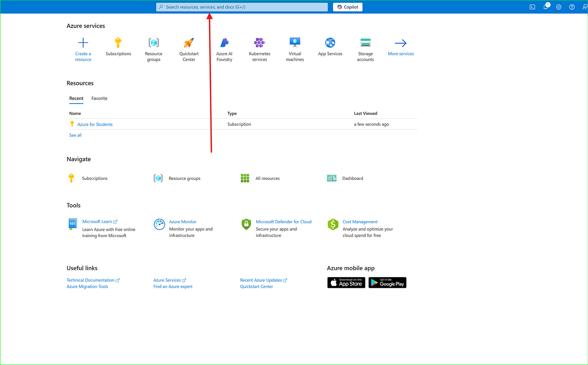Open the Create a resource icon
The width and height of the screenshot is (588, 365).
pos(83,42)
